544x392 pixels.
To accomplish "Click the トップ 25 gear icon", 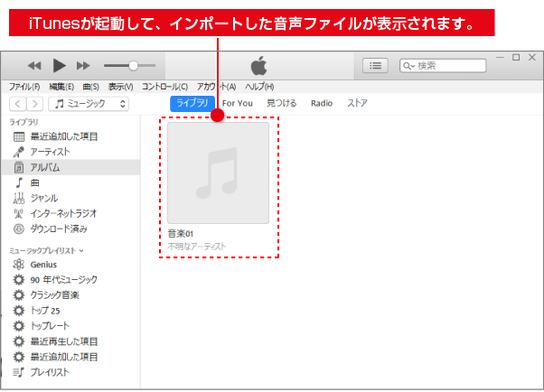I will pyautogui.click(x=19, y=311).
